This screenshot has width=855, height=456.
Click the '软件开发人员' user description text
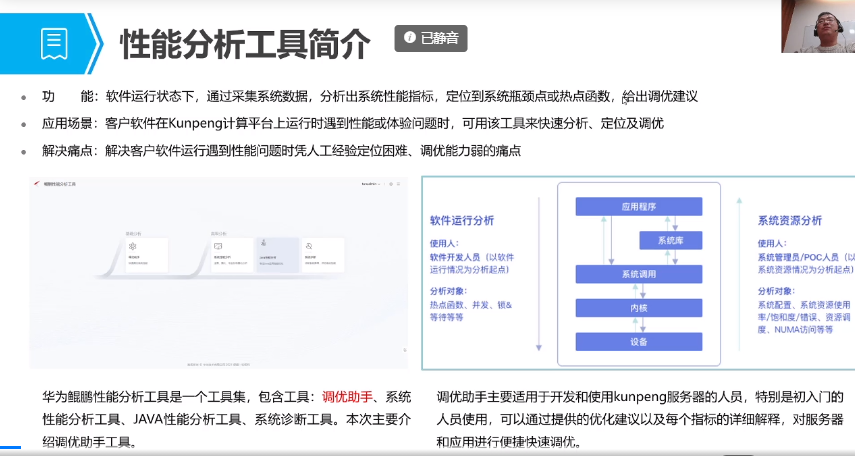click(455, 257)
